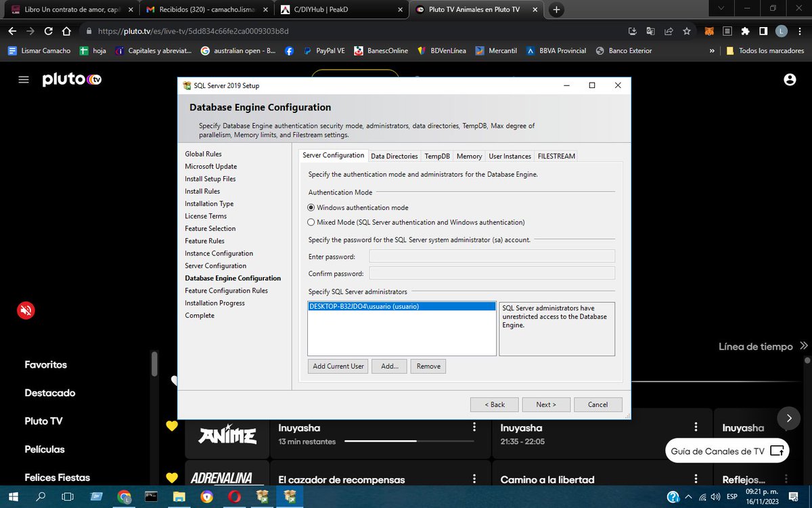
Task: Expand hidden bookmarks chevron
Action: [x=711, y=51]
